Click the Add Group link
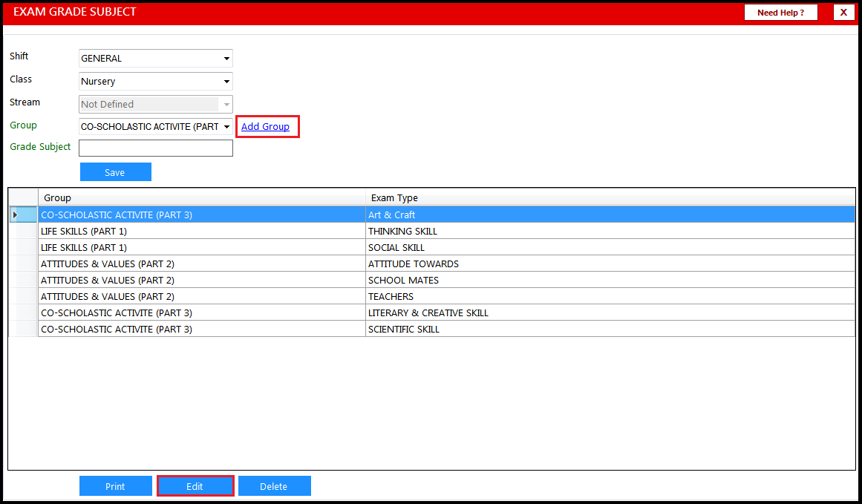 pyautogui.click(x=266, y=126)
